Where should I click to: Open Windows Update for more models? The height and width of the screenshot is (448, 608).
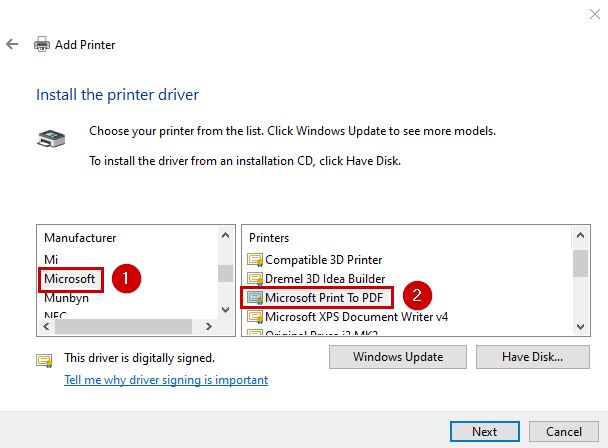click(398, 357)
